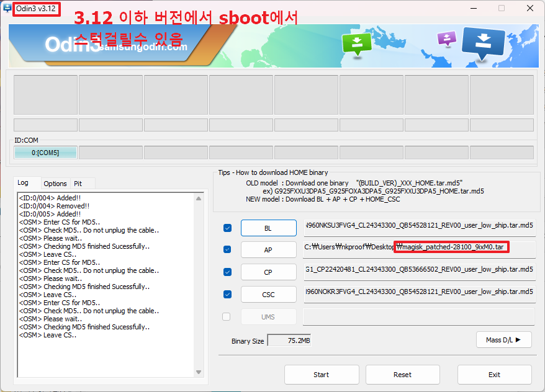Viewport: 545px width, 392px height.
Task: Switch to the Options tab
Action: (x=55, y=184)
